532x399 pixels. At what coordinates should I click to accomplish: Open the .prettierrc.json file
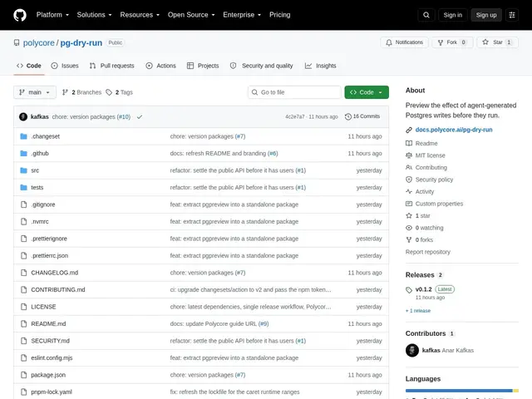pyautogui.click(x=50, y=255)
